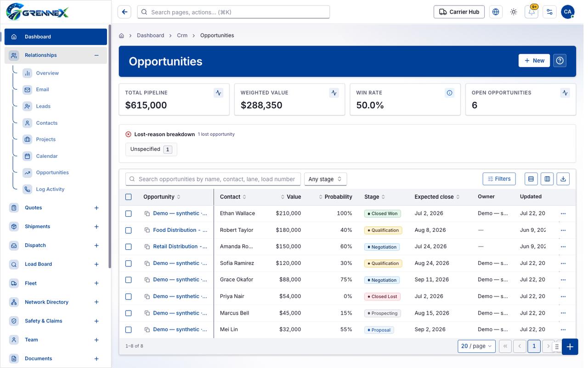Open the language globe icon
The width and height of the screenshot is (588, 368).
pyautogui.click(x=496, y=12)
